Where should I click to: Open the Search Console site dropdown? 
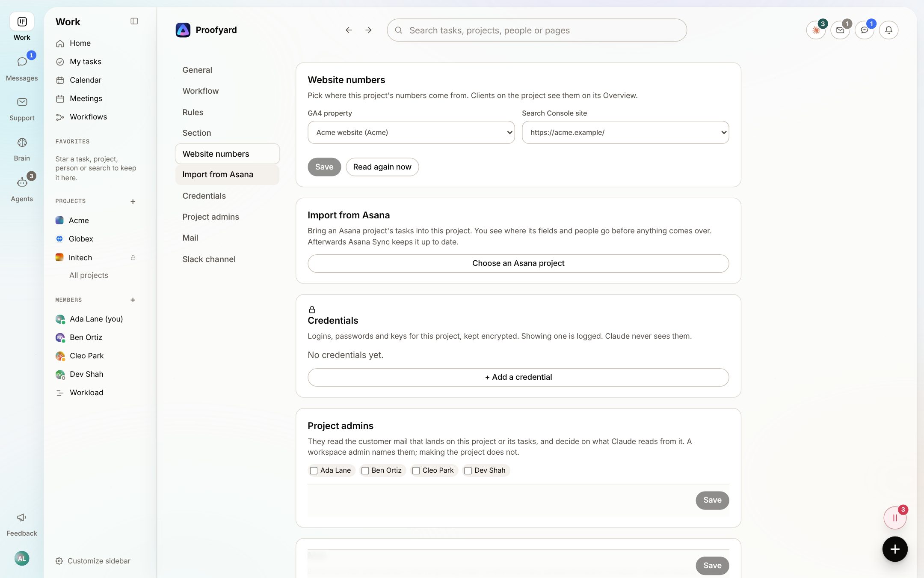click(625, 132)
